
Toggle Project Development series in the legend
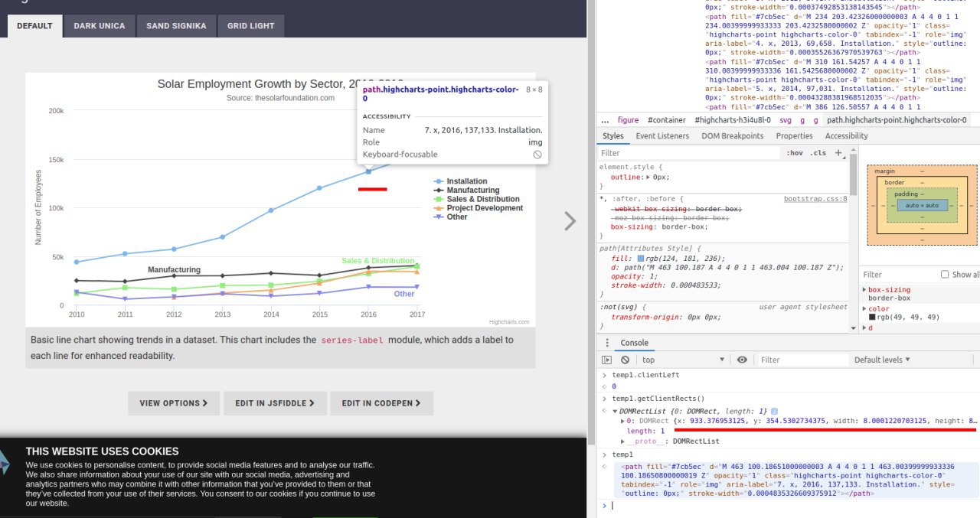478,208
